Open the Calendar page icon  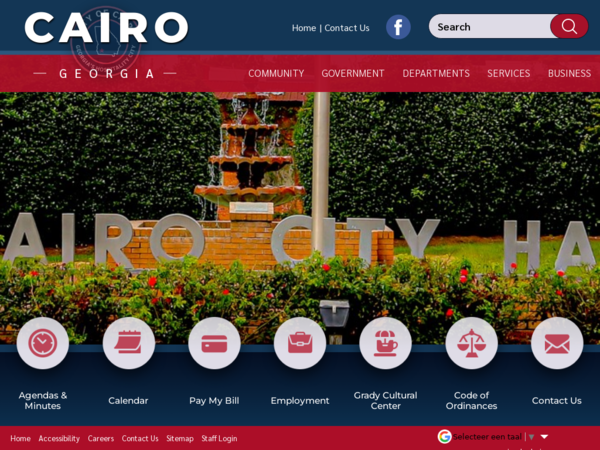click(x=129, y=343)
